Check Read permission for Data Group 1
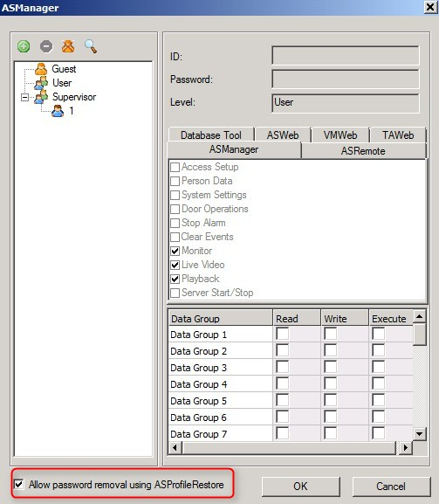Viewport: 439px width, 504px height. 282,334
